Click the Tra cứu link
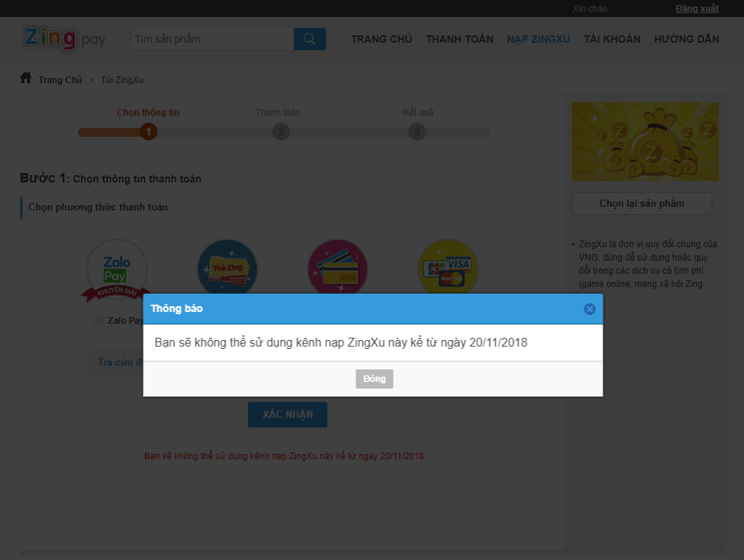The image size is (744, 560). (x=120, y=362)
